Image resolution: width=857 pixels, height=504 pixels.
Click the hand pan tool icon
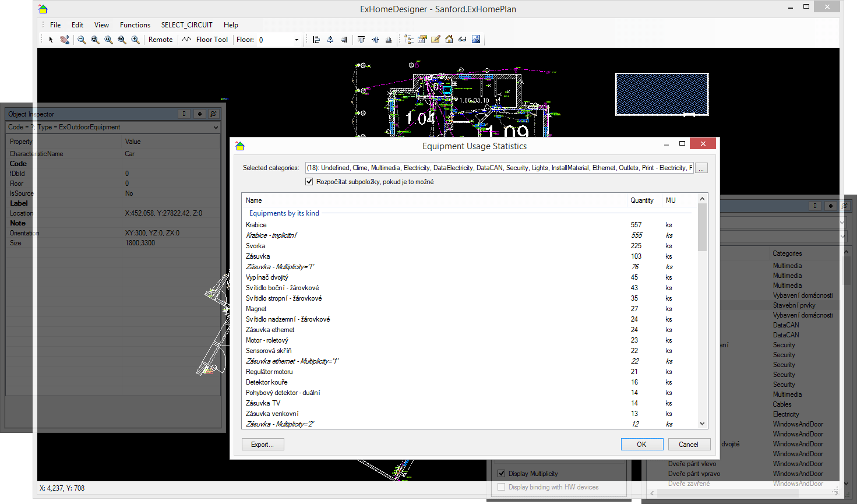click(65, 40)
